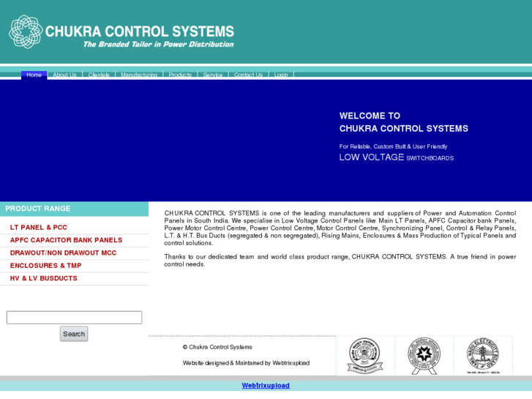Open the Products page
The height and width of the screenshot is (399, 532).
click(180, 75)
